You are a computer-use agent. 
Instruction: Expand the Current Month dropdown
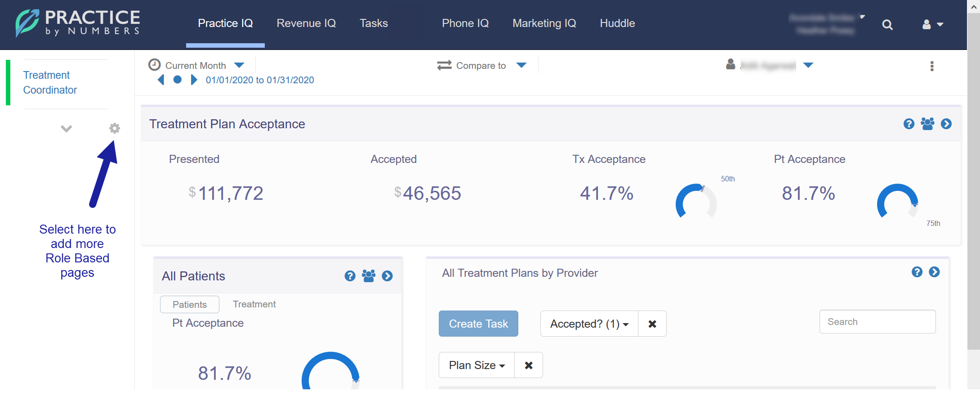[x=239, y=65]
